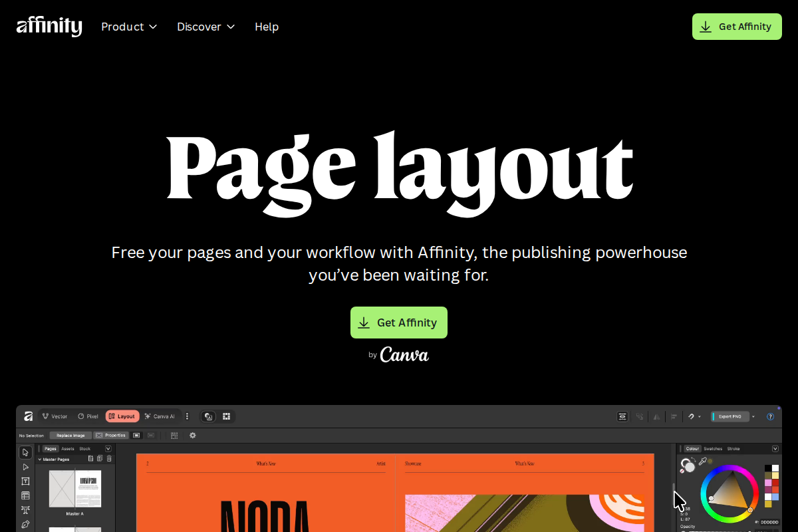Open the Pages panel options dropdown

tap(108, 449)
